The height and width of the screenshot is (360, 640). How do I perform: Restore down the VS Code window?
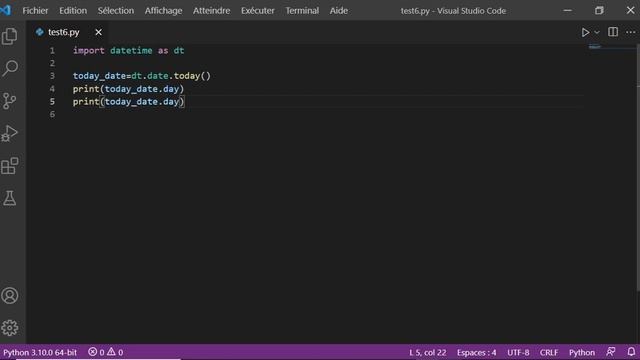(x=599, y=10)
